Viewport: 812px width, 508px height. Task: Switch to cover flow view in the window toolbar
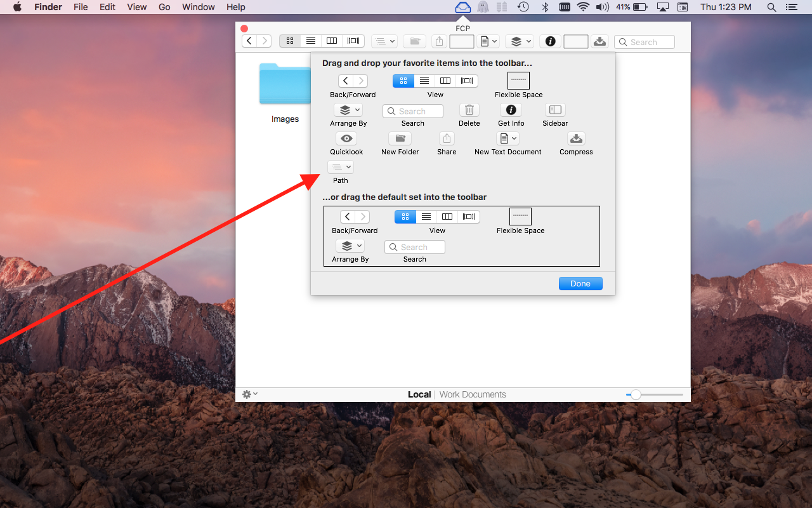[353, 41]
